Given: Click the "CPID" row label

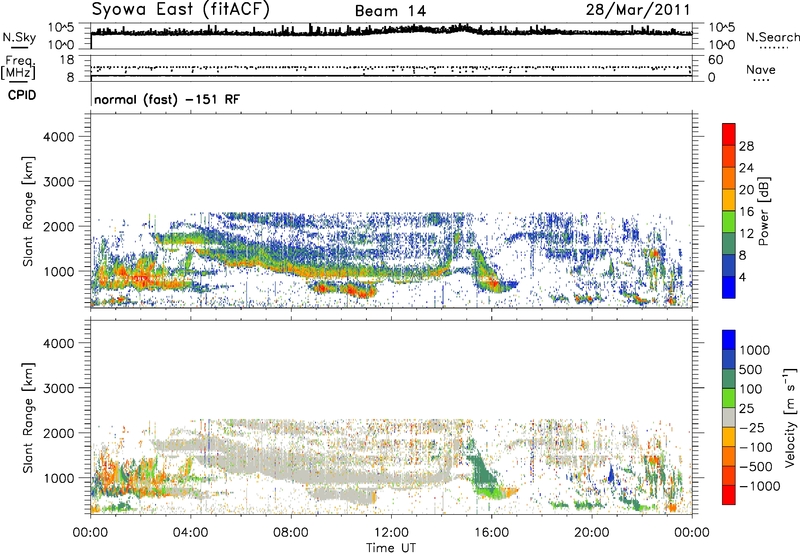Looking at the screenshot, I should pos(22,95).
